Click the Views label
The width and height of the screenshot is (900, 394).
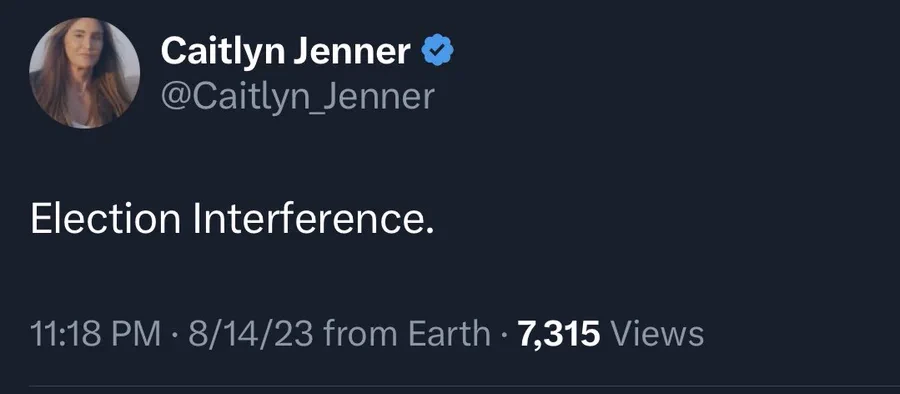pos(657,334)
